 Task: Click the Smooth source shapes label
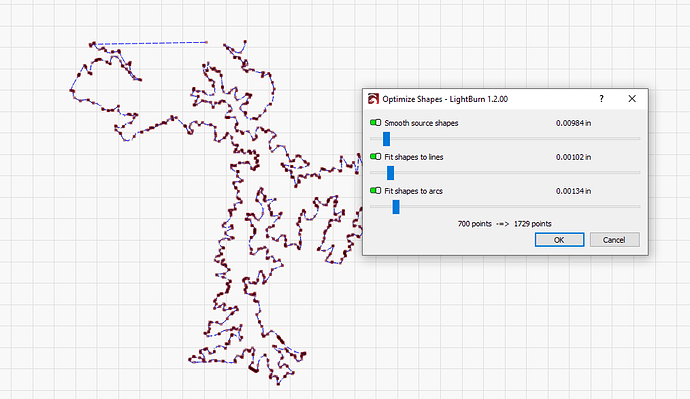tap(421, 123)
